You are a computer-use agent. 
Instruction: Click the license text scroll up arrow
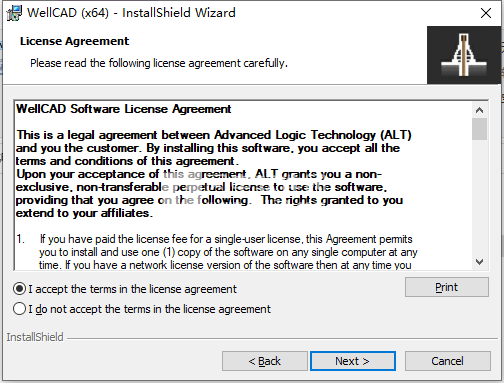coord(479,110)
